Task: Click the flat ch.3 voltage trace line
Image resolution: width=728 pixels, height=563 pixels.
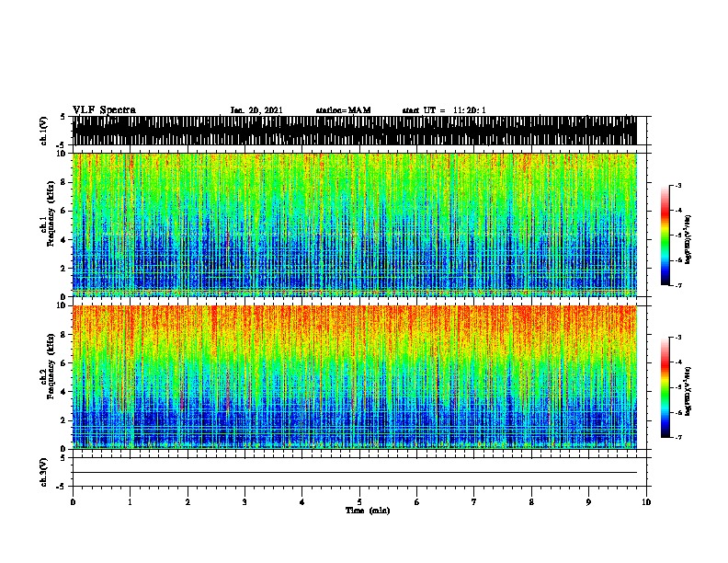Action: tap(354, 473)
